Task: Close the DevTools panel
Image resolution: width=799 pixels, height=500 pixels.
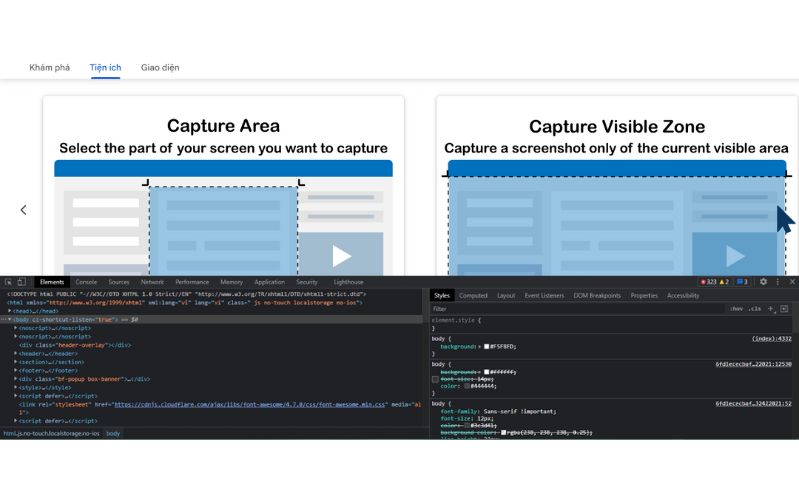Action: tap(792, 281)
